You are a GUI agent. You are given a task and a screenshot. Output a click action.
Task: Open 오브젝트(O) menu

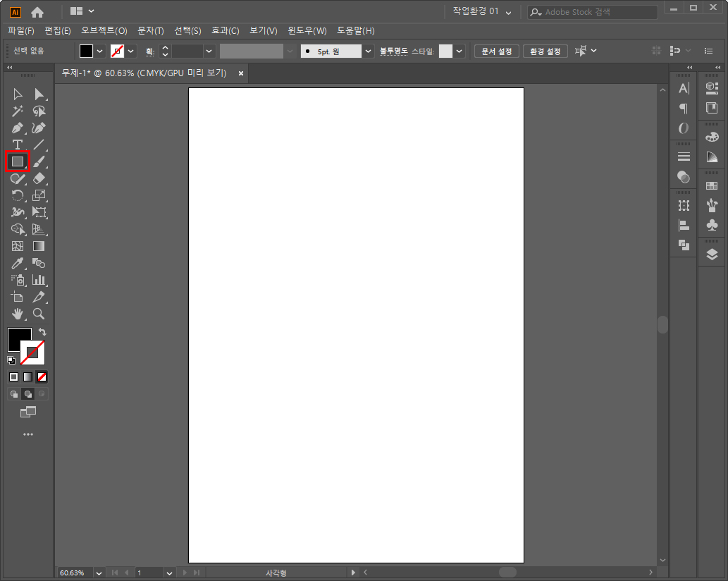click(104, 30)
